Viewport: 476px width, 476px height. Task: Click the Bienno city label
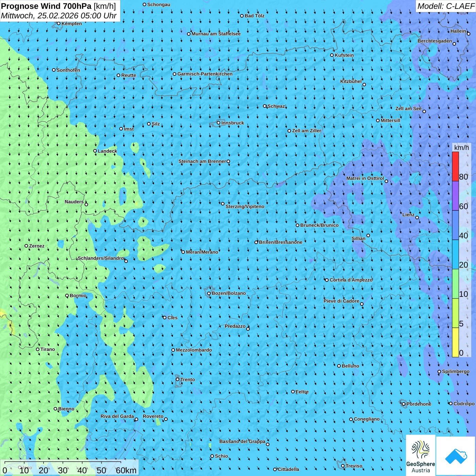[x=66, y=409]
